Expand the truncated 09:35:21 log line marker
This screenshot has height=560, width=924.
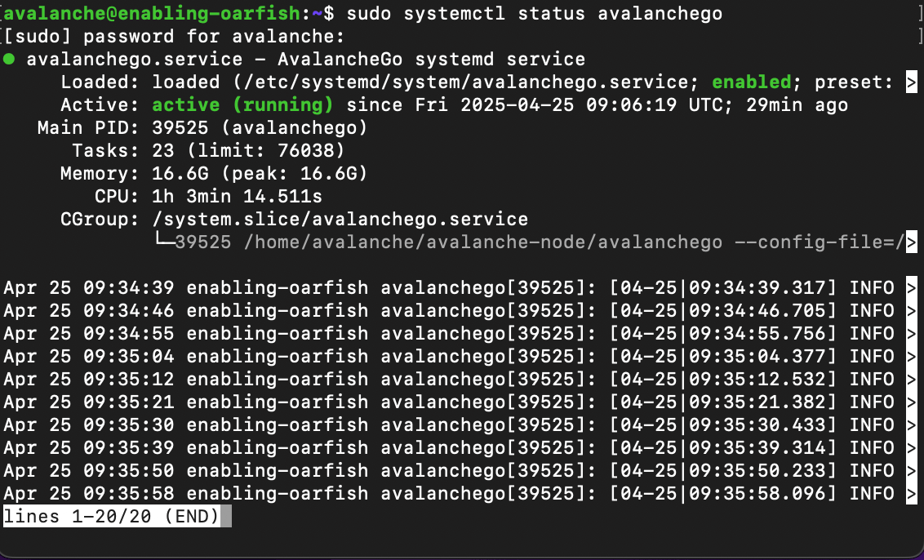pos(912,402)
